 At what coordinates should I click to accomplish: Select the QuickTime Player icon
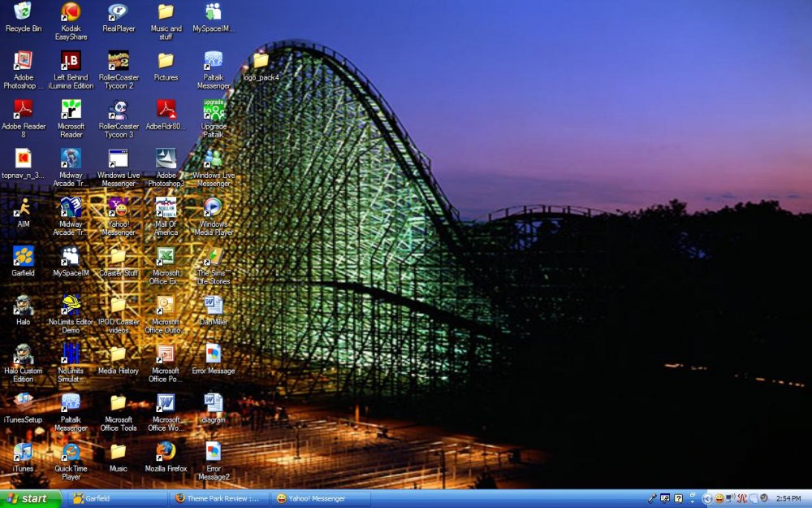coord(71,451)
